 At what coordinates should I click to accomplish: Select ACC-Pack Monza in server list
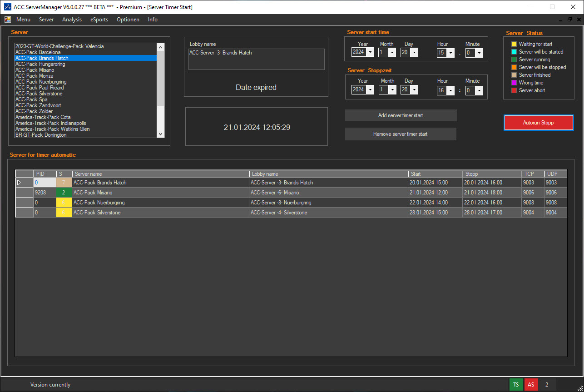(34, 76)
